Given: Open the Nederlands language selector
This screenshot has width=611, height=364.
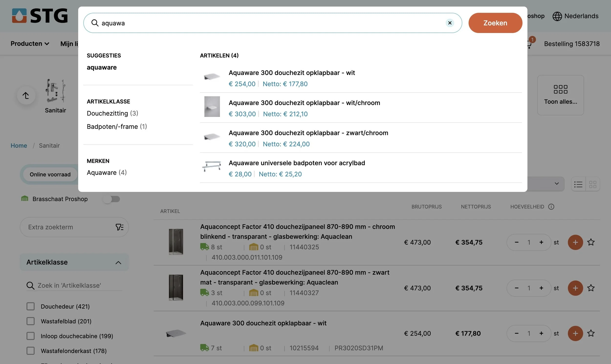Looking at the screenshot, I should point(575,16).
